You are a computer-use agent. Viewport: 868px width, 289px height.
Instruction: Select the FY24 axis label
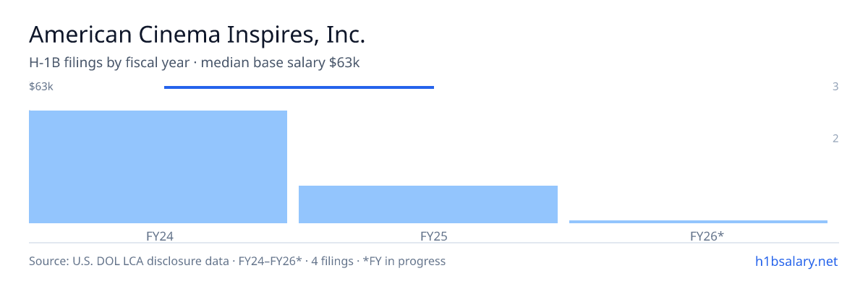[x=158, y=236]
